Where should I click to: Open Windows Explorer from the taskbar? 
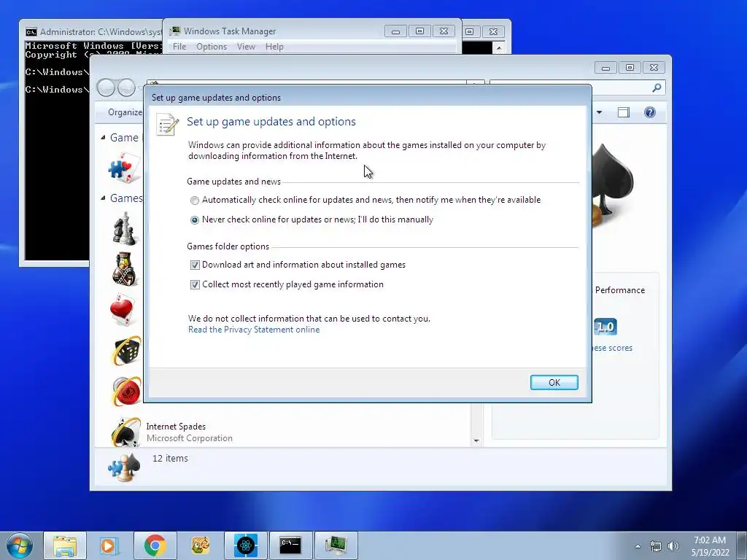click(65, 545)
